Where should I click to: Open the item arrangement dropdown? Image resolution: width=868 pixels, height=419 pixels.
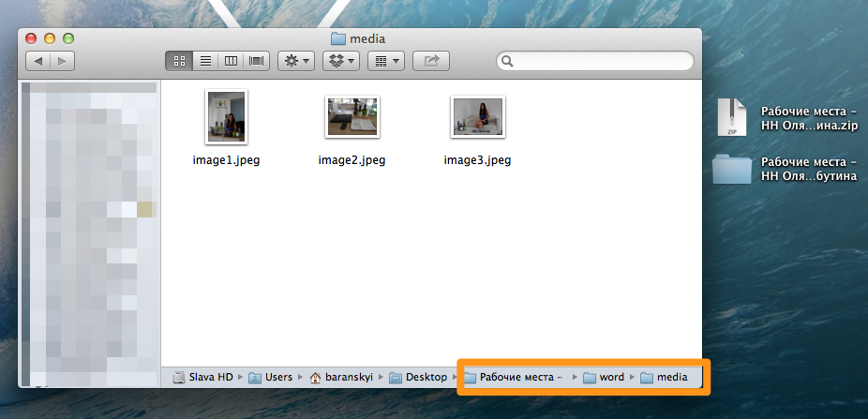384,61
